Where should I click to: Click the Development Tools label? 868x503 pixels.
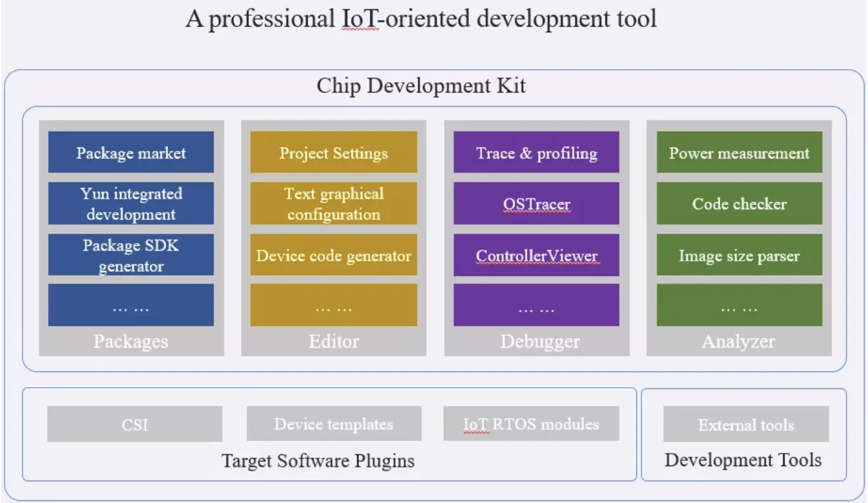pos(743,459)
